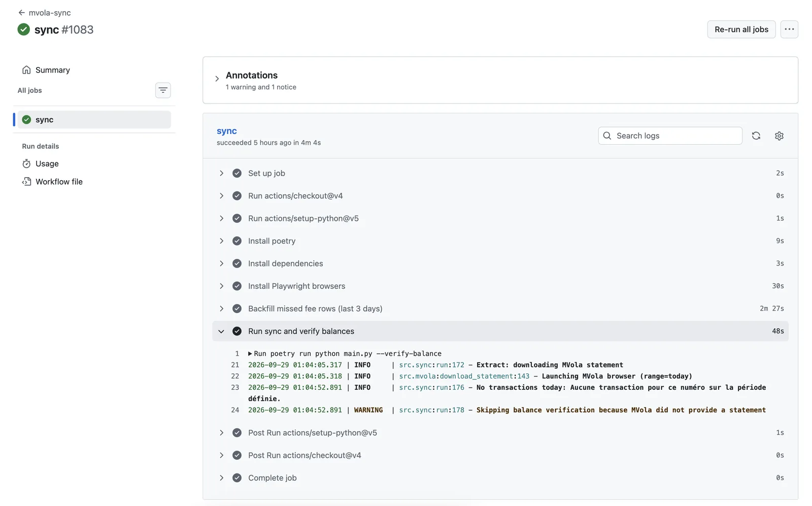Expand Post Run actions/setup-python@v5 step

tap(500, 433)
